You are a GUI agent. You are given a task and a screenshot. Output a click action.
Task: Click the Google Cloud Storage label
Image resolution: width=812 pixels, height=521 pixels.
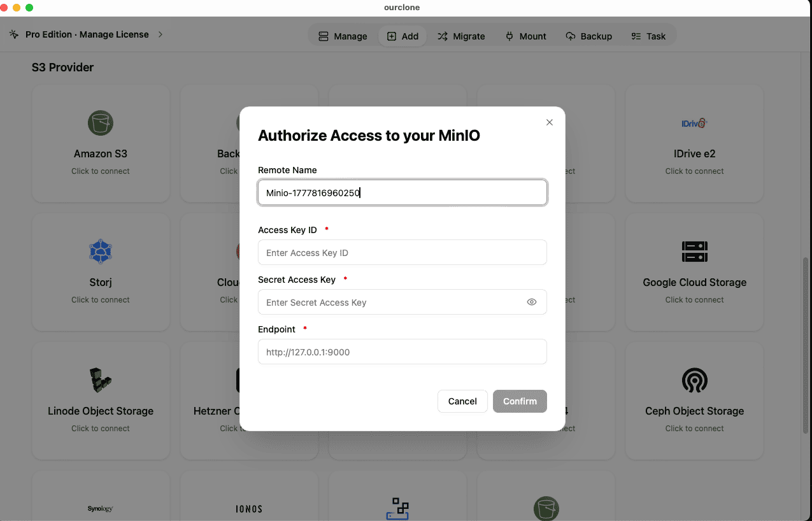point(694,282)
